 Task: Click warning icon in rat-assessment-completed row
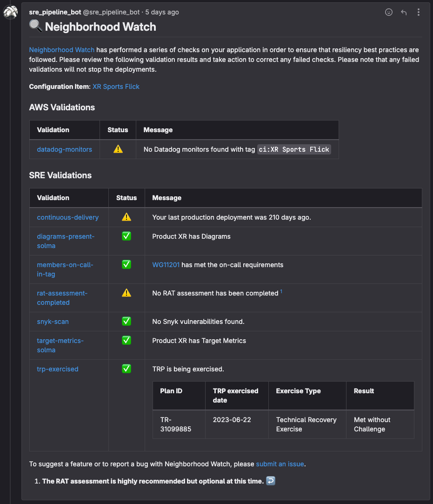pyautogui.click(x=127, y=293)
